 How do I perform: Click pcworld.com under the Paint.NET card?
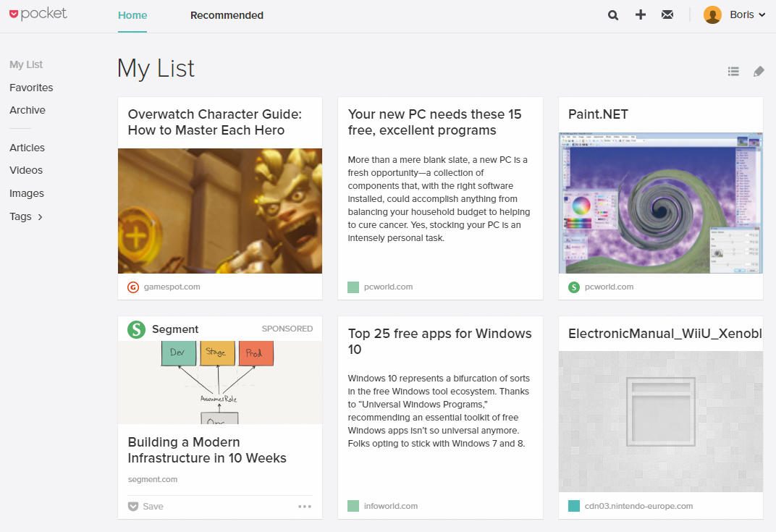609,287
